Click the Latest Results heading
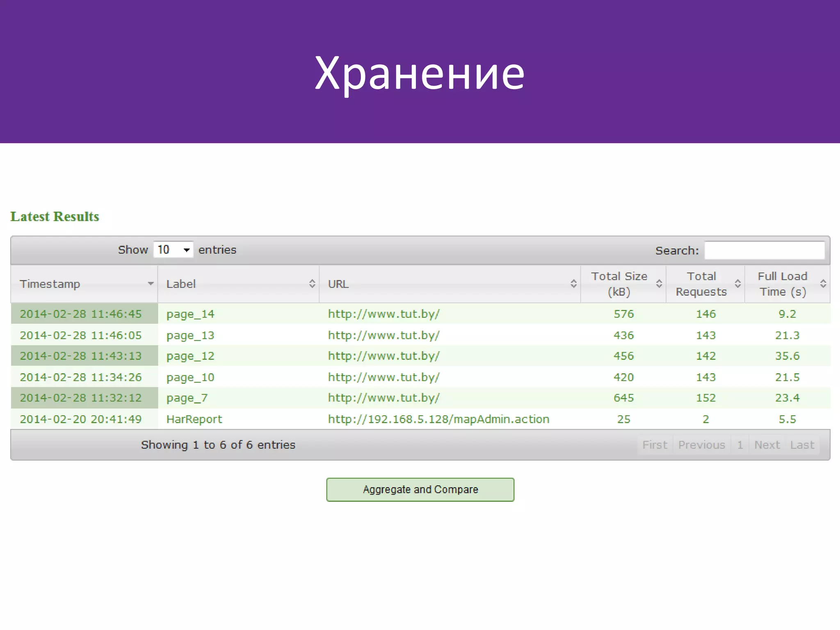 click(x=55, y=217)
